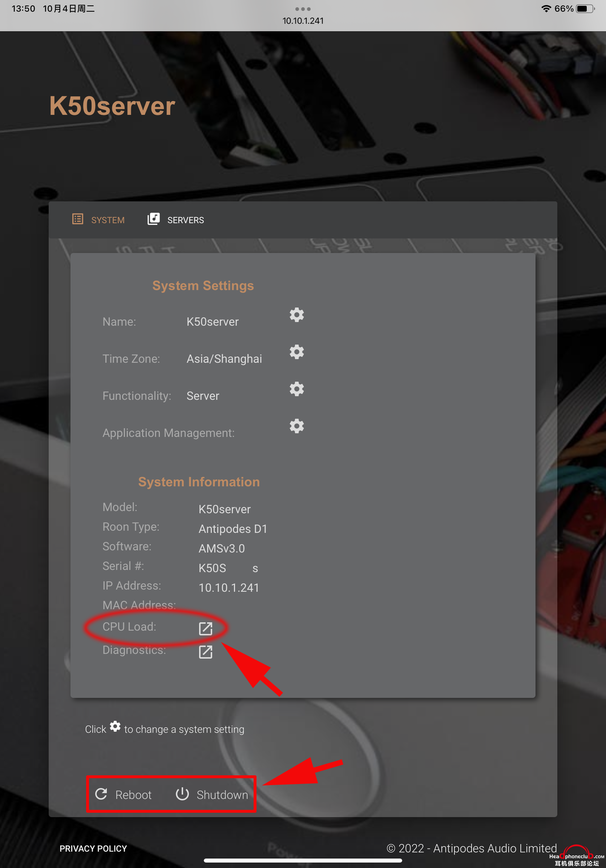The width and height of the screenshot is (606, 868).
Task: Select the IP Address value 10.10.1.241
Action: (x=229, y=587)
